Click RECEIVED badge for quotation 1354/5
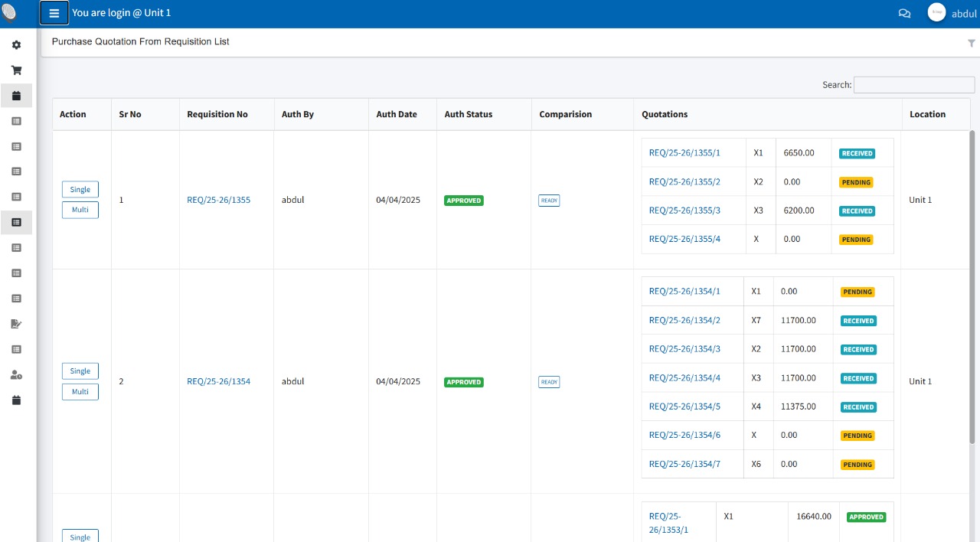Viewport: 980px width, 542px height. point(859,407)
